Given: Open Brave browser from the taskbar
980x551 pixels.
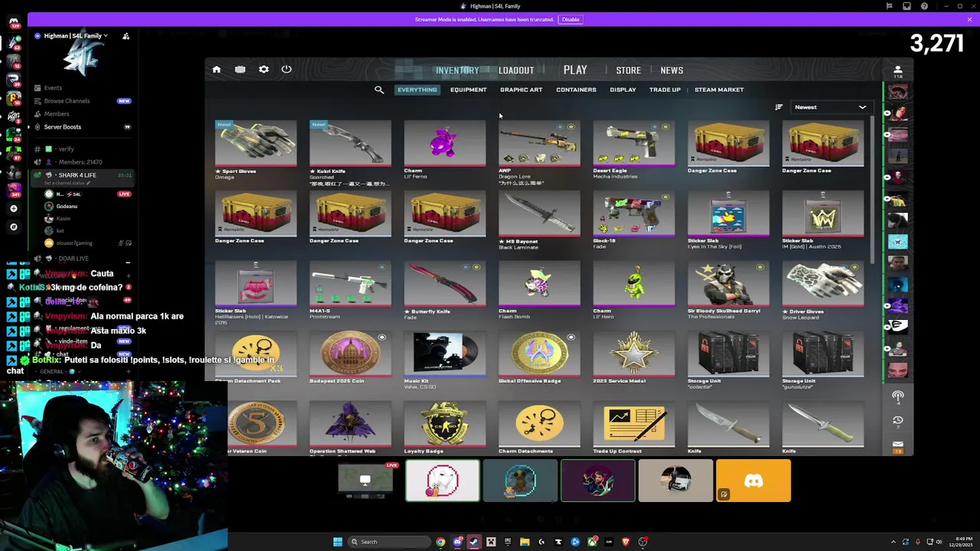Looking at the screenshot, I should click(x=626, y=542).
